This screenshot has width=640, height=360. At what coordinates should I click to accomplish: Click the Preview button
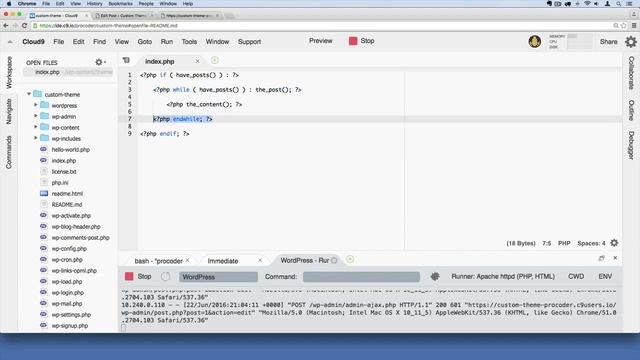(320, 41)
